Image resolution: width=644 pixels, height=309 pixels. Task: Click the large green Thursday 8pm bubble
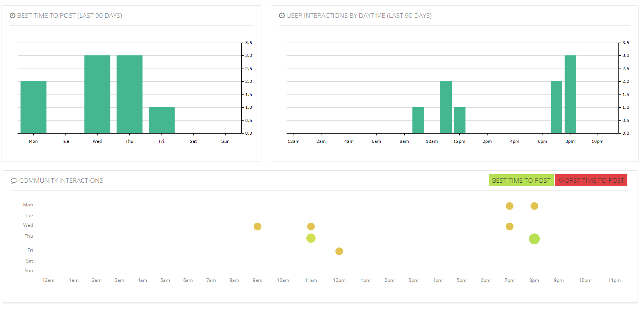point(534,239)
